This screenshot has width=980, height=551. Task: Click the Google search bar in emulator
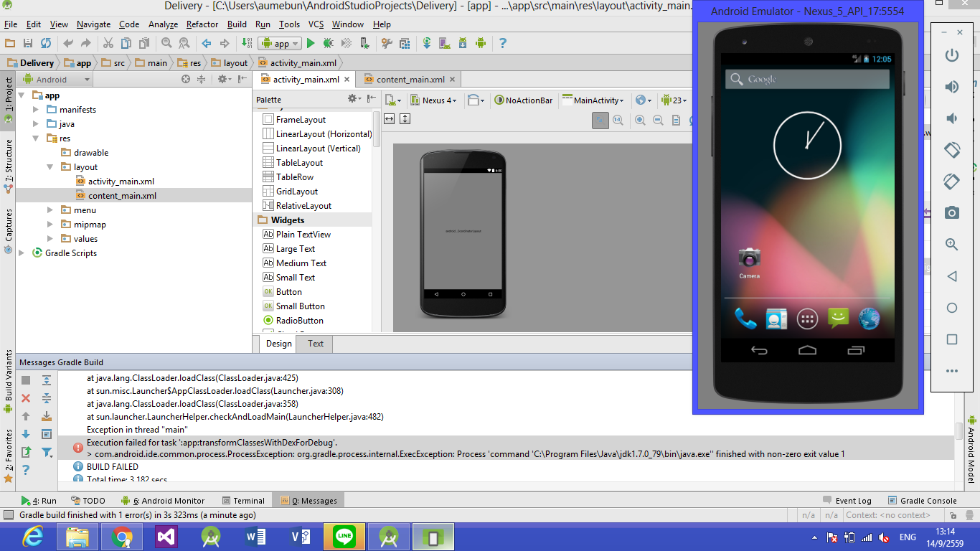[807, 79]
